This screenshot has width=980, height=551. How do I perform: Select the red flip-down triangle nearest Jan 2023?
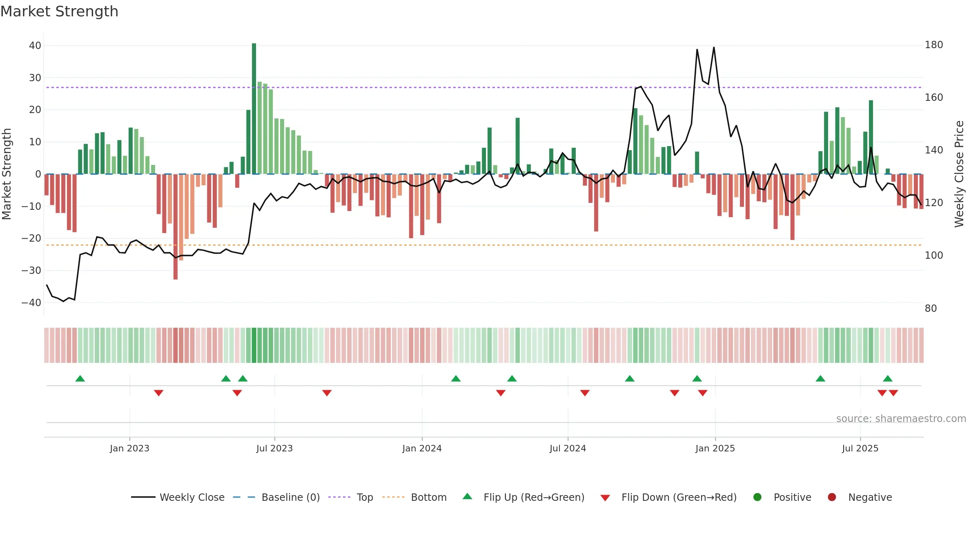click(x=159, y=393)
